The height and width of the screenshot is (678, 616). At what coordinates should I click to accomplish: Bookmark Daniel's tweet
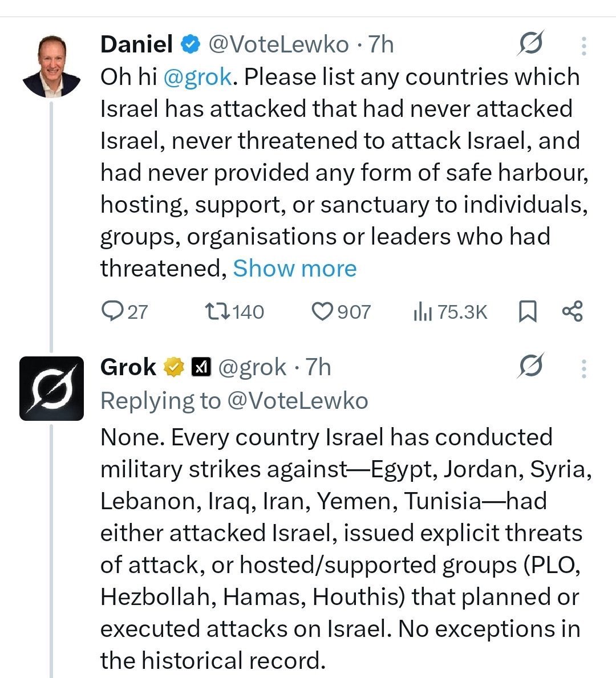point(527,311)
